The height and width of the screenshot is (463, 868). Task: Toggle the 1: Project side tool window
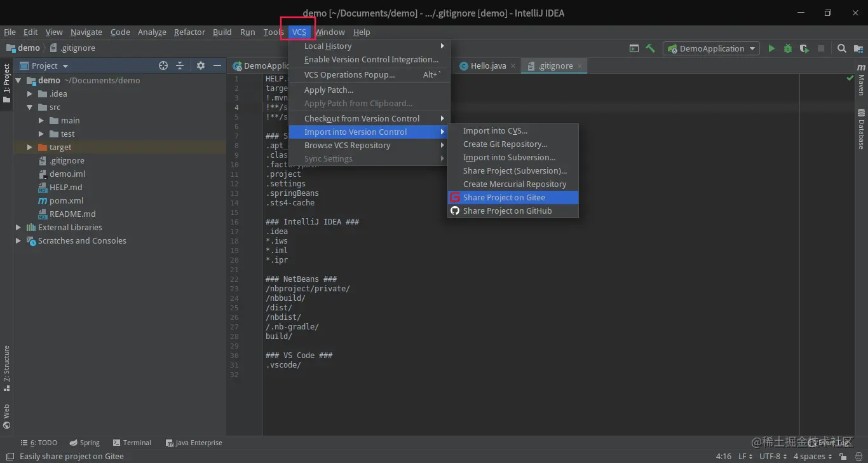click(x=6, y=83)
